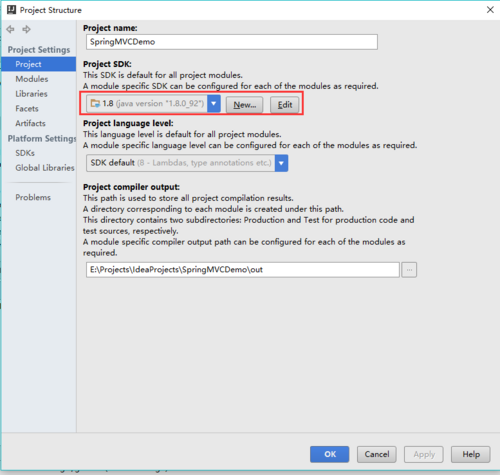500x475 pixels.
Task: Click the Project language level label
Action: tap(128, 123)
